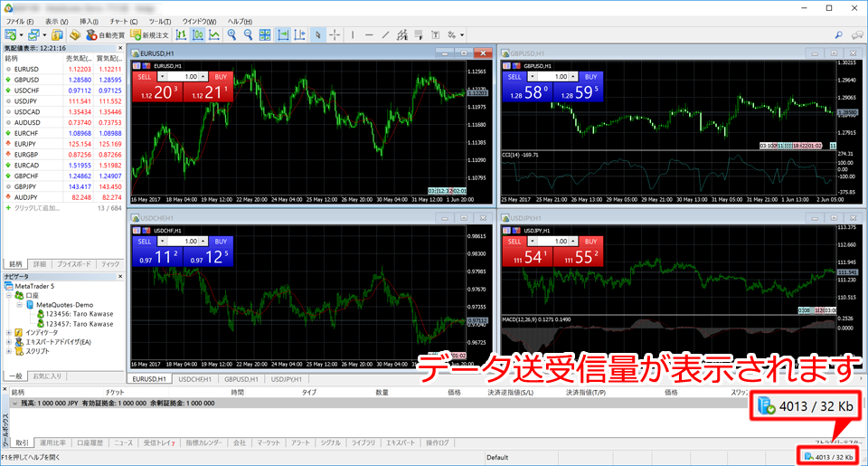
Task: Select USDJPY row in Market Watch
Action: 63,100
